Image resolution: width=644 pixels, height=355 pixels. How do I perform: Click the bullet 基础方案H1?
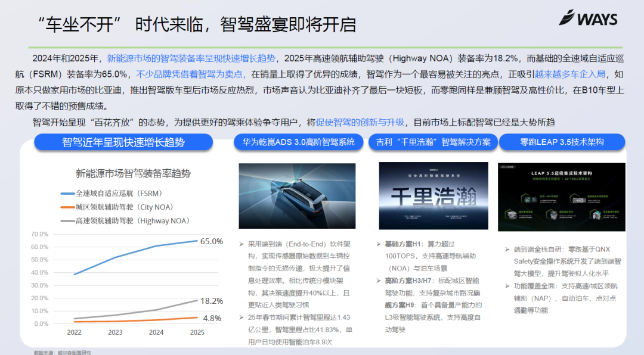426,256
